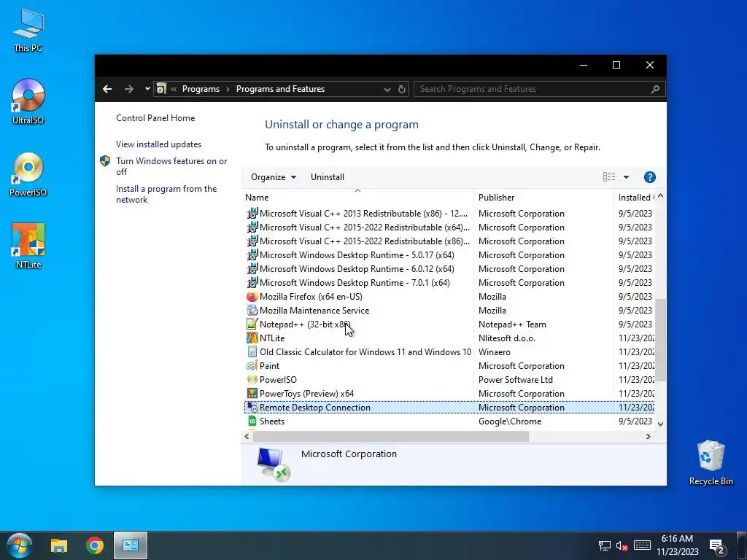
Task: Open the Organize dropdown menu
Action: click(274, 177)
